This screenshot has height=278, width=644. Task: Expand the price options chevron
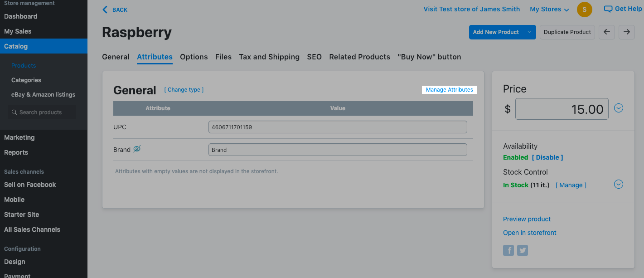619,108
